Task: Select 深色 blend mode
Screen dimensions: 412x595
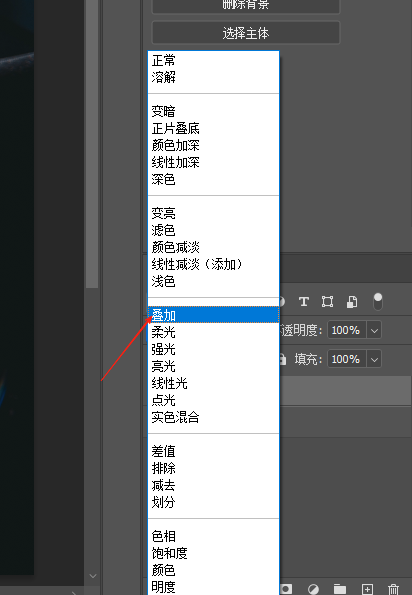Action: 214,179
